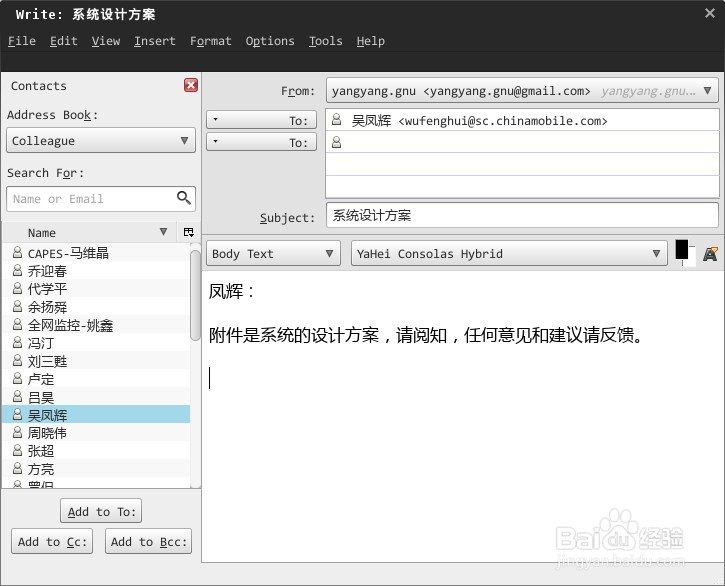
Task: Click the Add to To: button
Action: coord(101,511)
